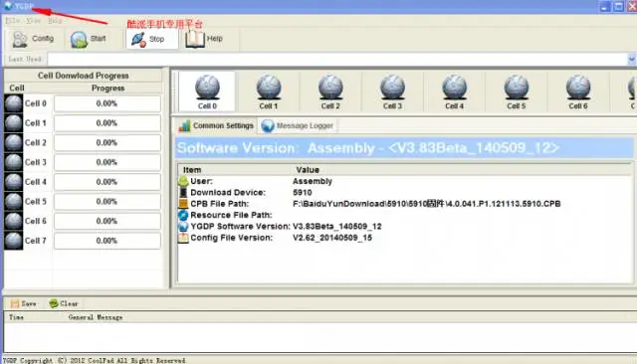Click the Cell 5 status indicator in list
Viewport: 637px width, 364px height.
13,201
